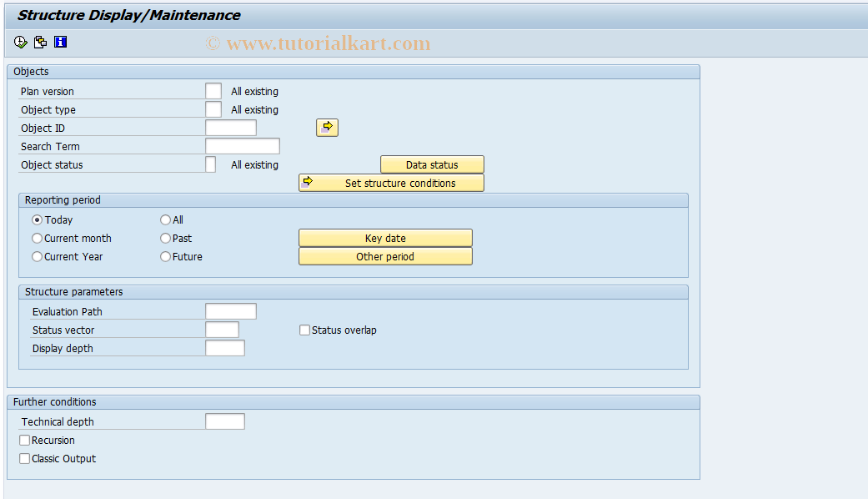Select the Future reporting period
The image size is (868, 499).
(x=165, y=256)
